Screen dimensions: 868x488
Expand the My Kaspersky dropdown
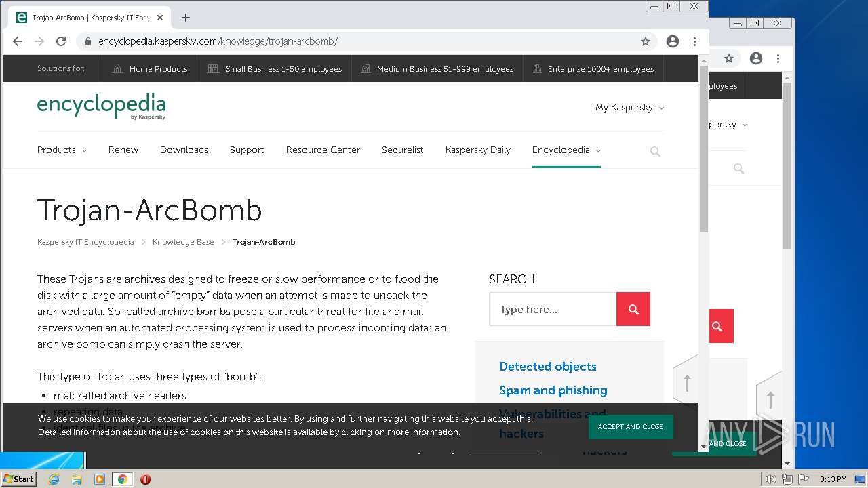coord(629,107)
